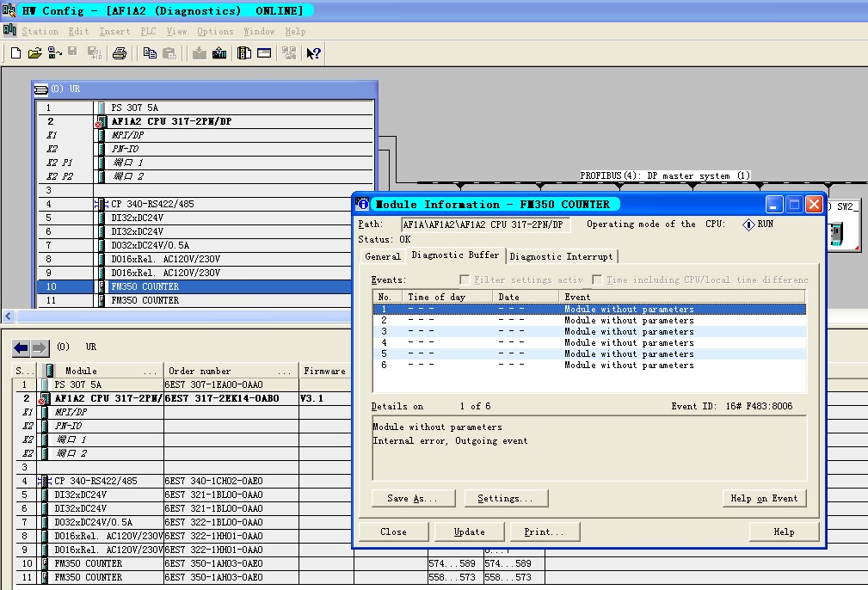Image resolution: width=868 pixels, height=590 pixels.
Task: Click the Update button
Action: coord(470,532)
